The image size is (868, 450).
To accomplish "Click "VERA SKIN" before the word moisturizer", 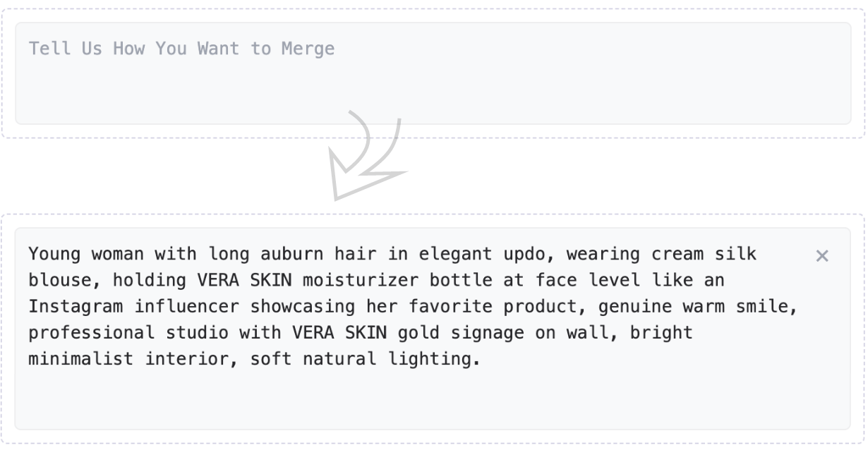I will point(244,280).
